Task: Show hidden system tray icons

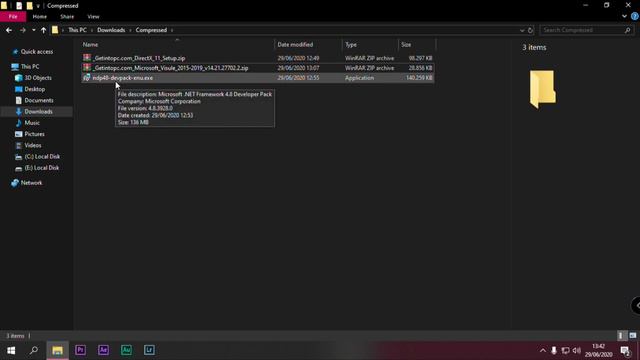Action: point(543,351)
